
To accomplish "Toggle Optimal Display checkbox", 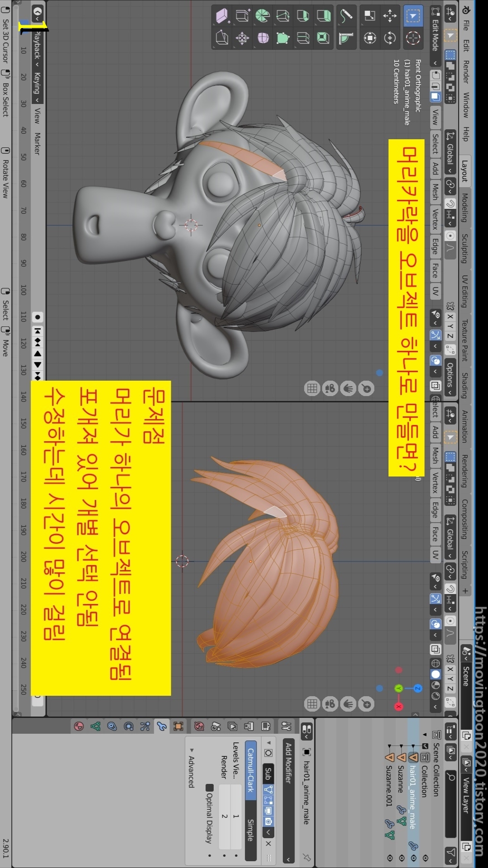I will (x=209, y=788).
